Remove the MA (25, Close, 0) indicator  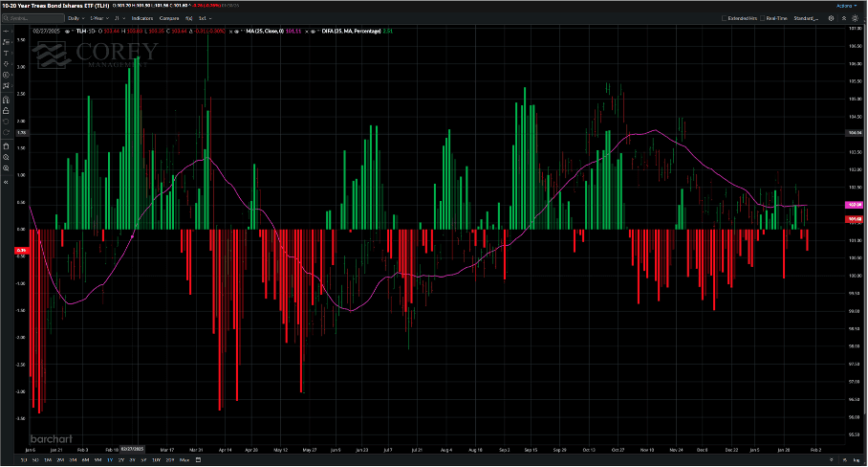pyautogui.click(x=230, y=31)
